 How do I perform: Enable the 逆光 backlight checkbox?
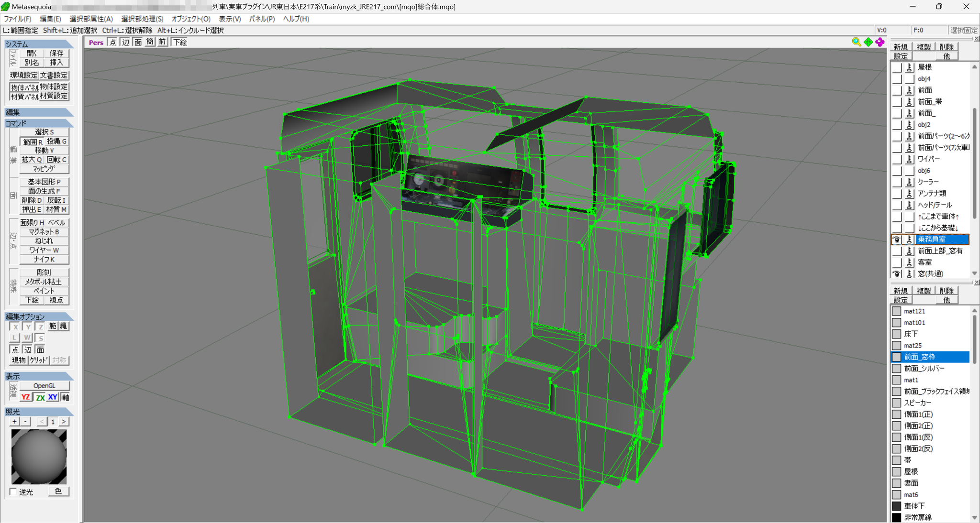[13, 491]
